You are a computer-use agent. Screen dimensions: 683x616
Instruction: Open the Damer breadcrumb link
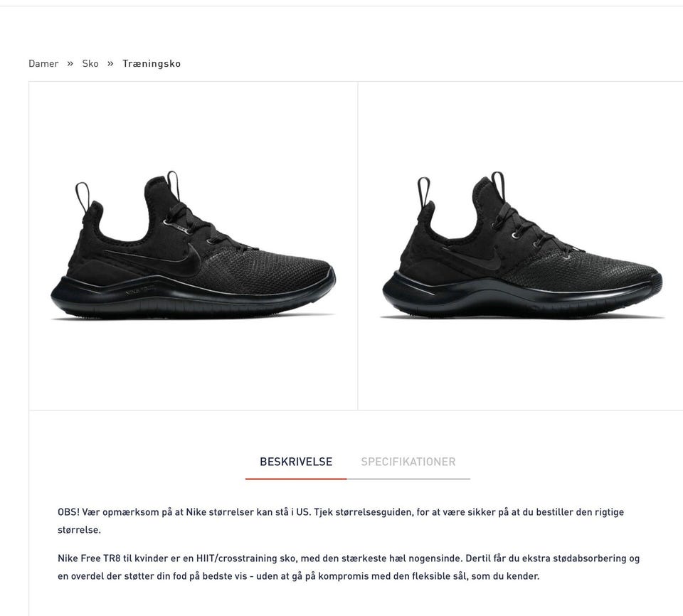tap(43, 63)
